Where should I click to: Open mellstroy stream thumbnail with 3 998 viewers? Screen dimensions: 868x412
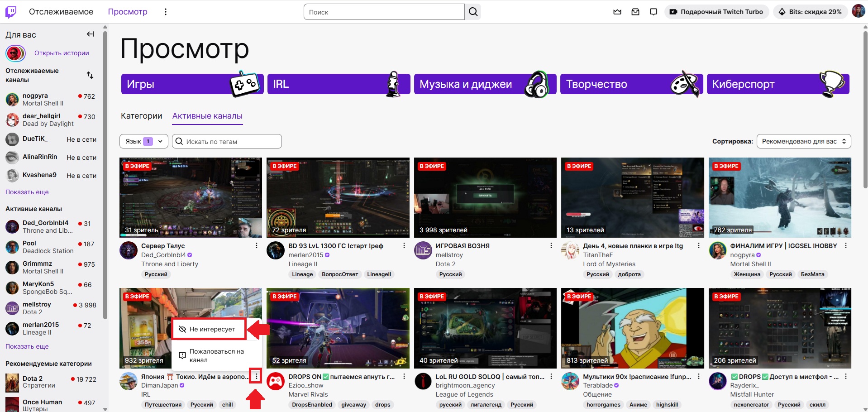coord(485,197)
